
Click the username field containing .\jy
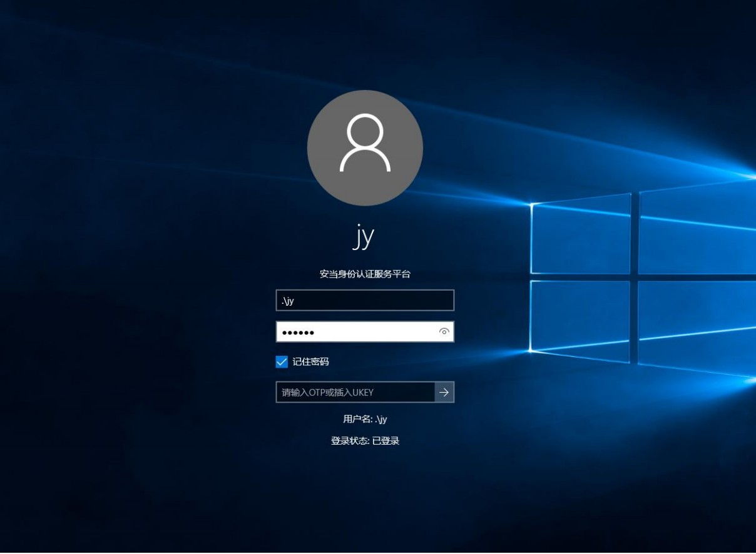(x=365, y=300)
